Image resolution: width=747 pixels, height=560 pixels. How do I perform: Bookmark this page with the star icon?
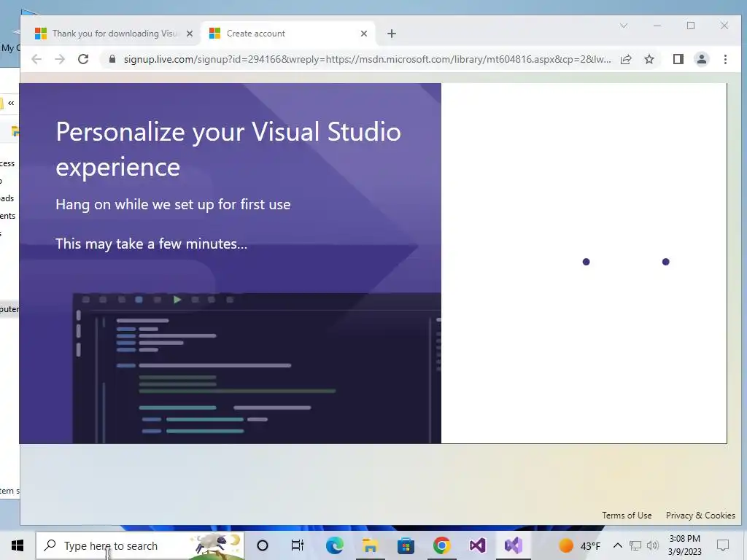[649, 59]
